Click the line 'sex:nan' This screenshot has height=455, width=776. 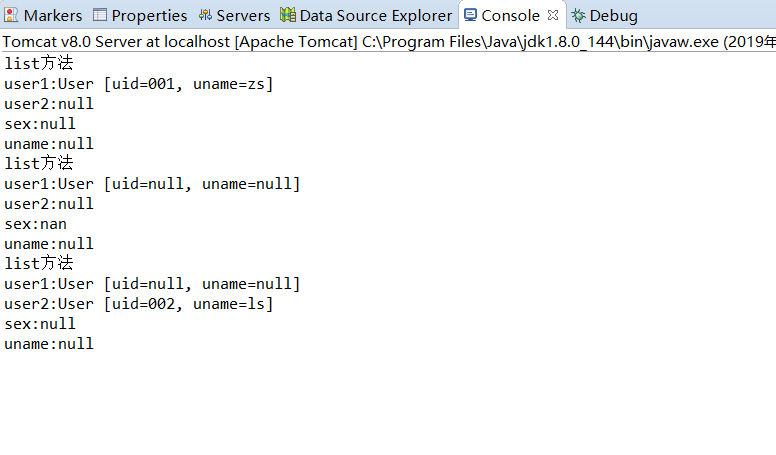(x=36, y=224)
